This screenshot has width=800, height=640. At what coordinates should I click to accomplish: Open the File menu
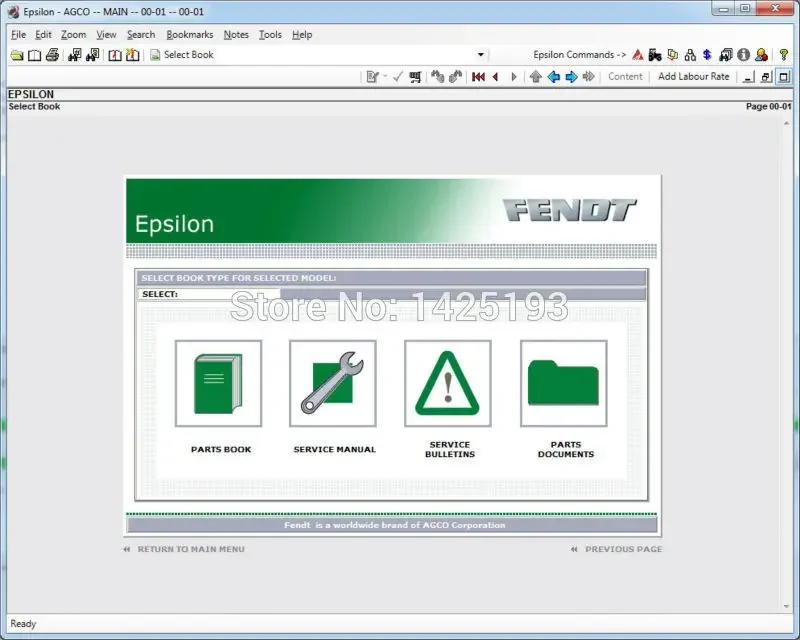(x=18, y=35)
